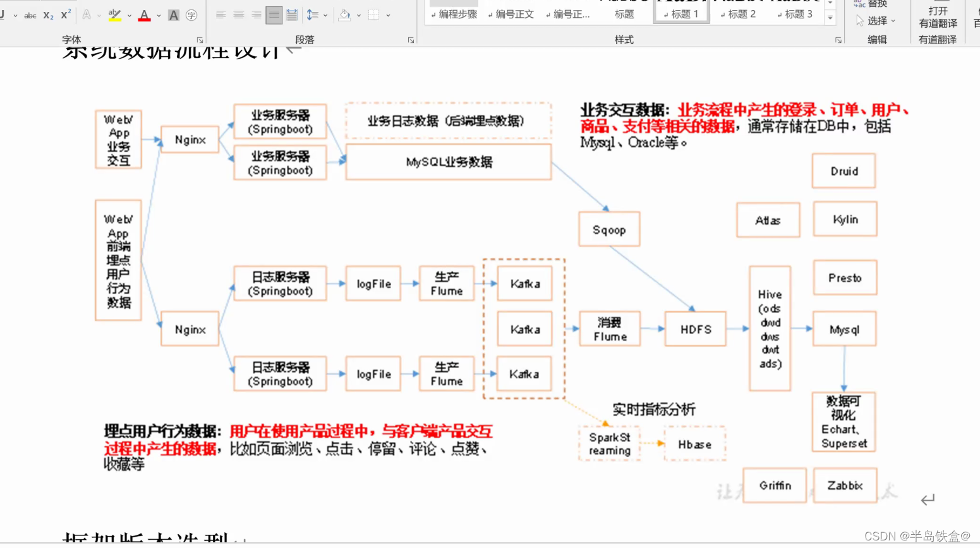980x548 pixels.
Task: Center the paragraph text
Action: tap(239, 15)
